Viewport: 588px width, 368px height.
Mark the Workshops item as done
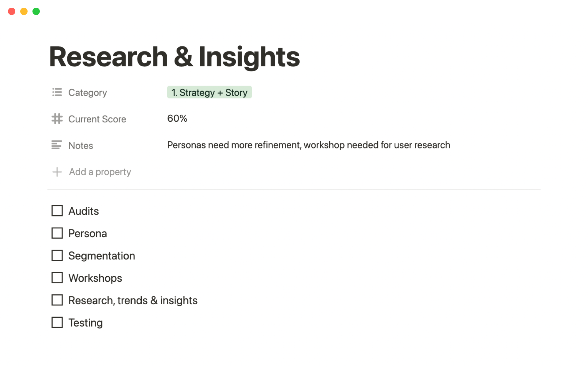[x=57, y=278]
